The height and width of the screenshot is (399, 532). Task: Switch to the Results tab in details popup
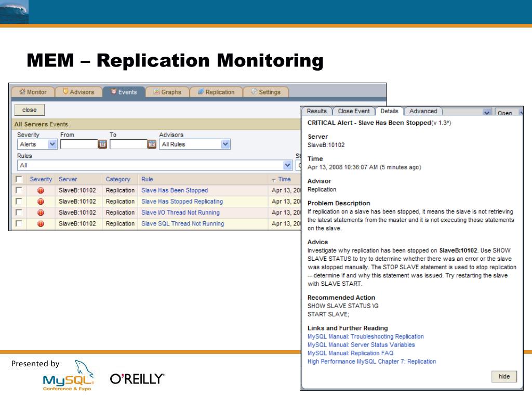point(316,111)
